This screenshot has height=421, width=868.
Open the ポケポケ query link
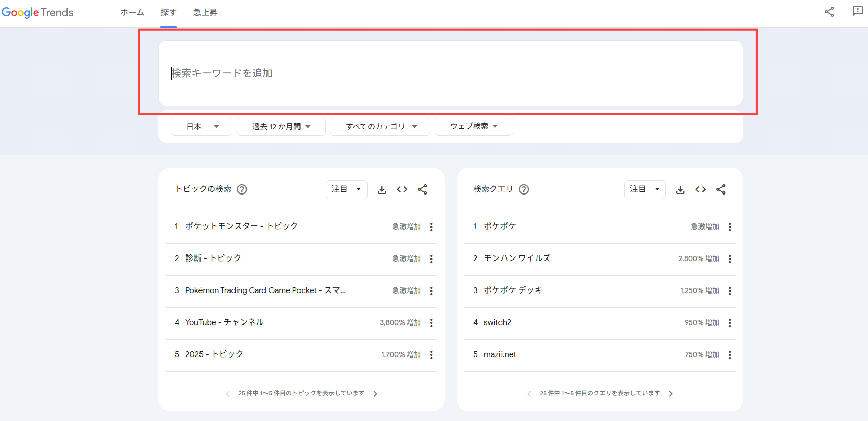(x=500, y=226)
